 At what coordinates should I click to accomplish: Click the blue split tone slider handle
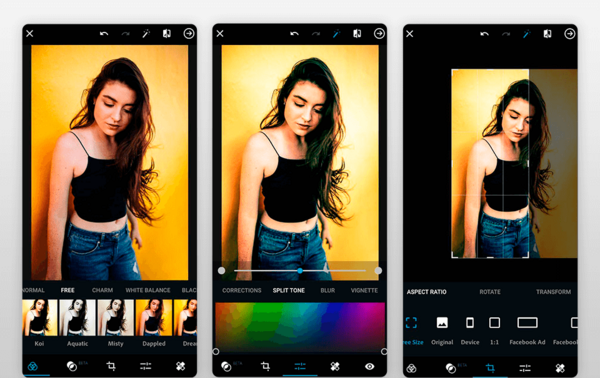pos(300,270)
